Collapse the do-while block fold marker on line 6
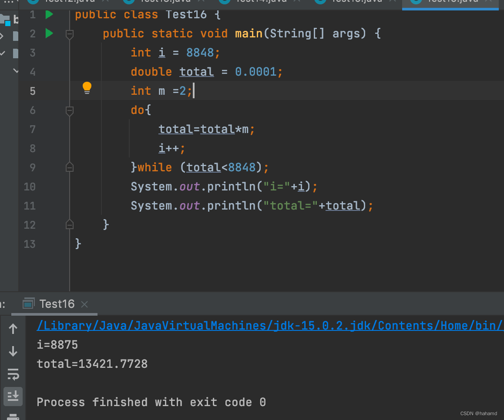504x420 pixels. pos(70,111)
